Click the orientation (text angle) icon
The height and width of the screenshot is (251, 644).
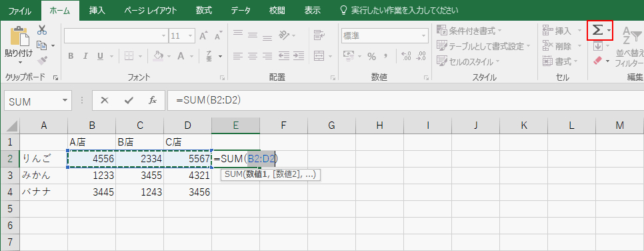(284, 35)
